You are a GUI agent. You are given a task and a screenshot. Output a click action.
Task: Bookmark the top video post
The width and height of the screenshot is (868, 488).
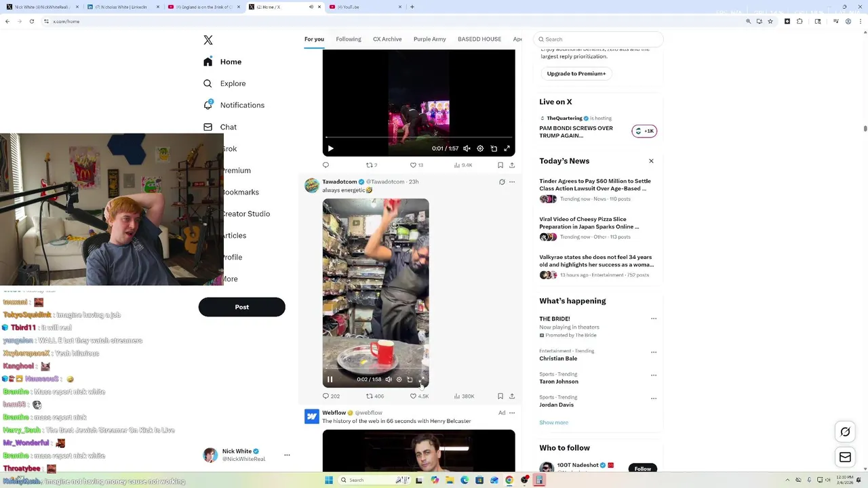(x=500, y=165)
